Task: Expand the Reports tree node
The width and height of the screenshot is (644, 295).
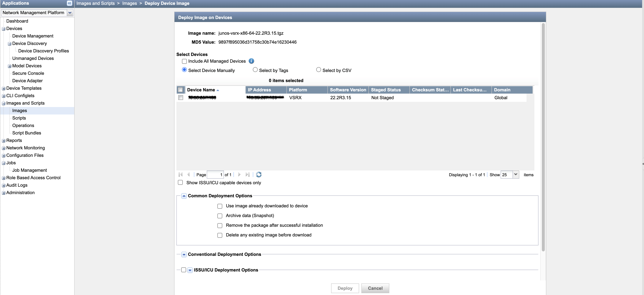Action: [4, 141]
